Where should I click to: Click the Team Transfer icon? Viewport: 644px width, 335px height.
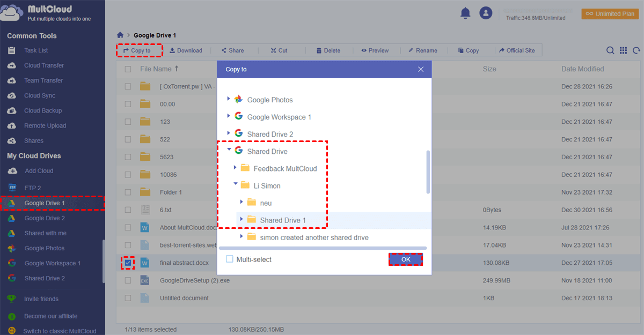(x=12, y=80)
